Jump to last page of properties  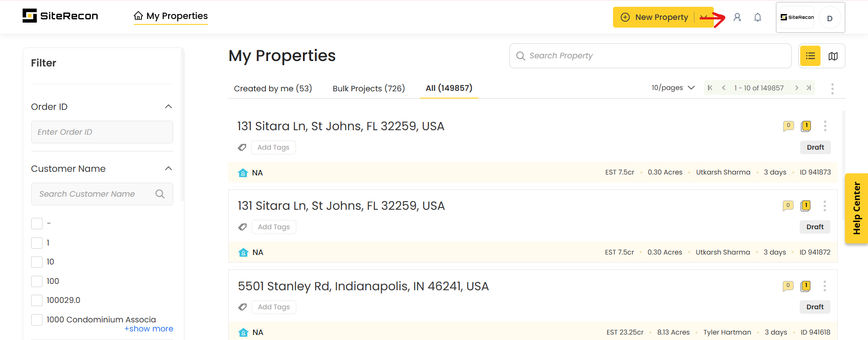(x=809, y=88)
